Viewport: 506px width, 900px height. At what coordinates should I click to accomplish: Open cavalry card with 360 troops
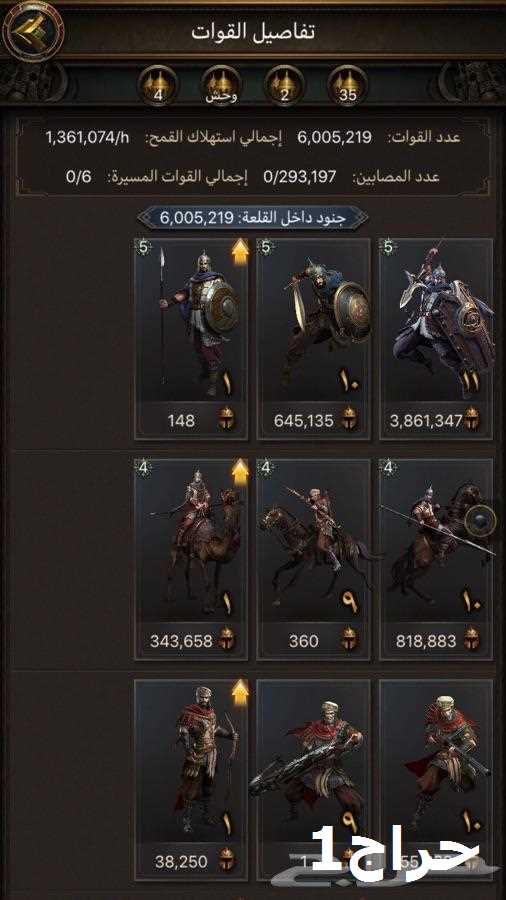313,560
